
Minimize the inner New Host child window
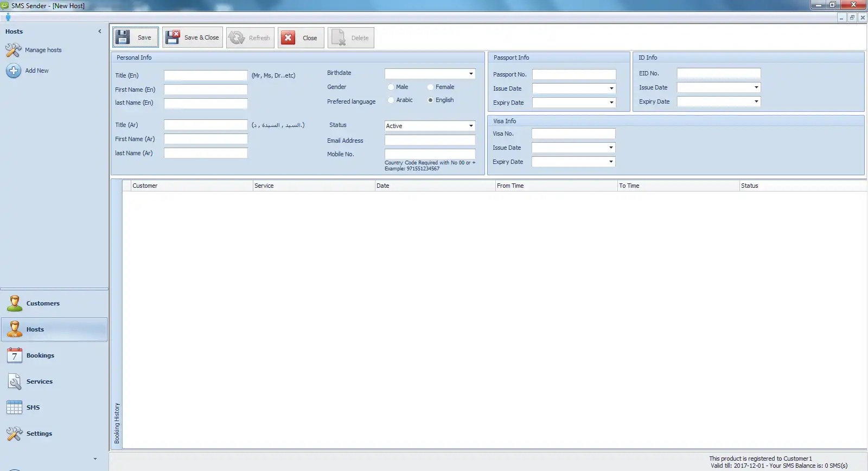[x=841, y=17]
